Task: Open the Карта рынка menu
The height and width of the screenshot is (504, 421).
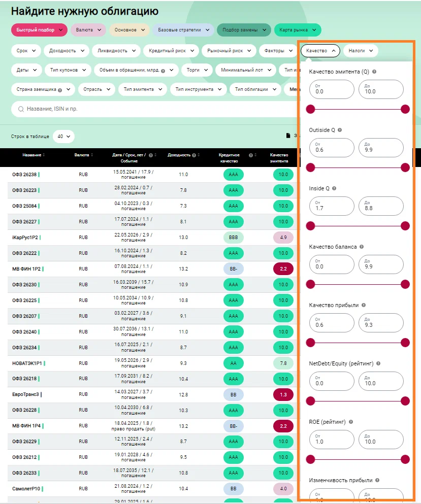Action: [298, 30]
